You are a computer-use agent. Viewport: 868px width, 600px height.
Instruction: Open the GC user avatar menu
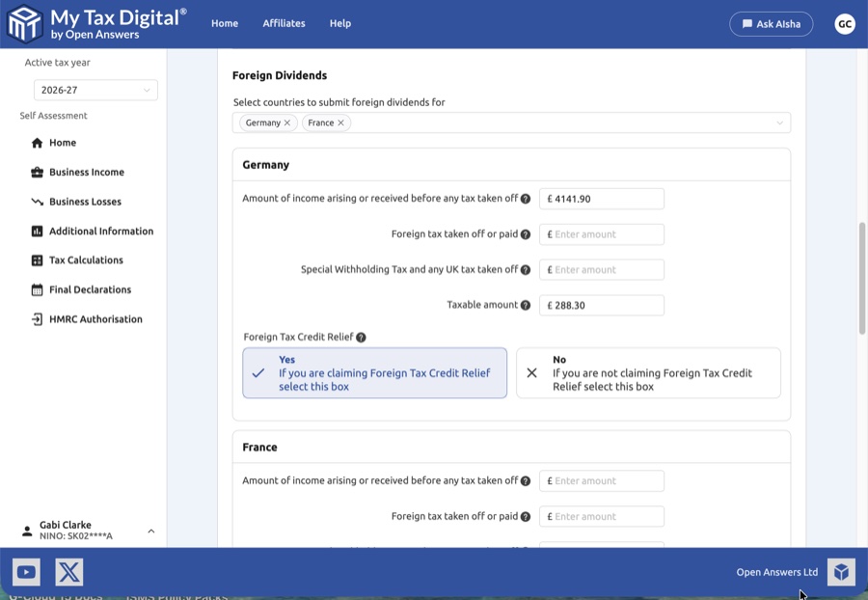click(844, 24)
